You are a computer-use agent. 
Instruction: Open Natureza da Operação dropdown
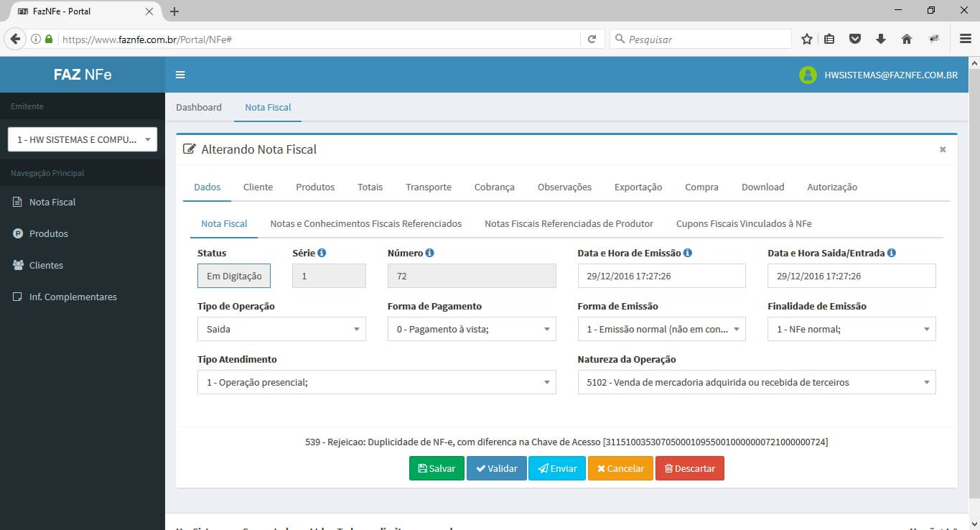pos(757,382)
